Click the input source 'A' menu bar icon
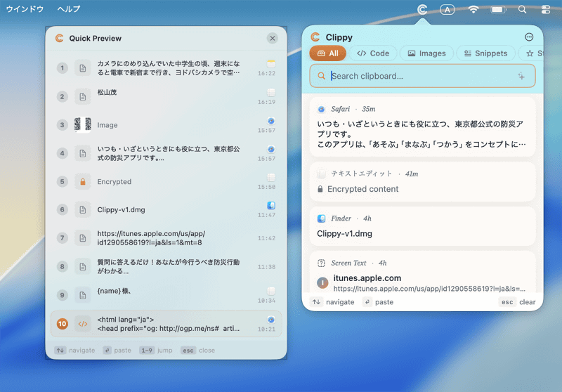The height and width of the screenshot is (392, 562). [447, 10]
